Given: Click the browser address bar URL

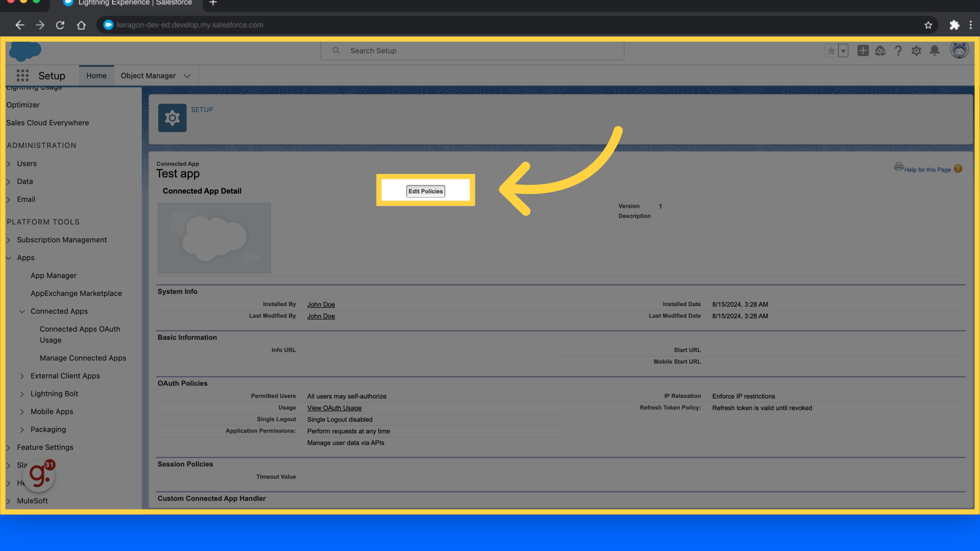Looking at the screenshot, I should pyautogui.click(x=190, y=25).
